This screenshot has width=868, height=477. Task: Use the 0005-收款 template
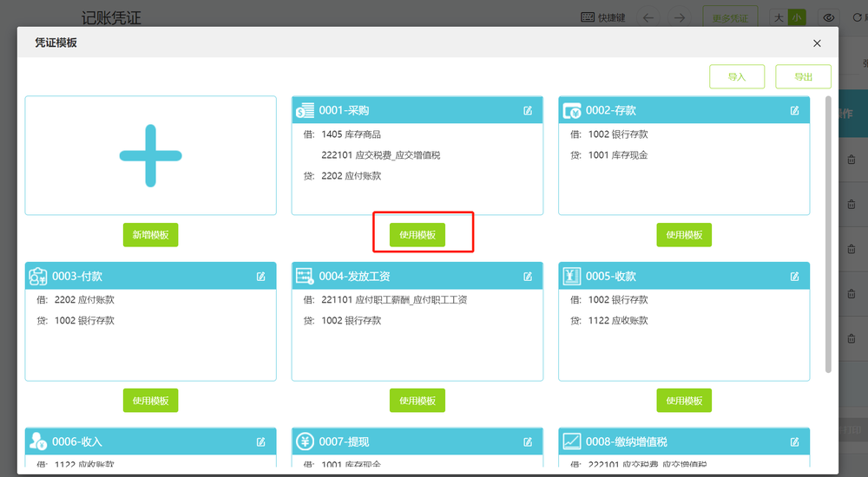click(684, 401)
